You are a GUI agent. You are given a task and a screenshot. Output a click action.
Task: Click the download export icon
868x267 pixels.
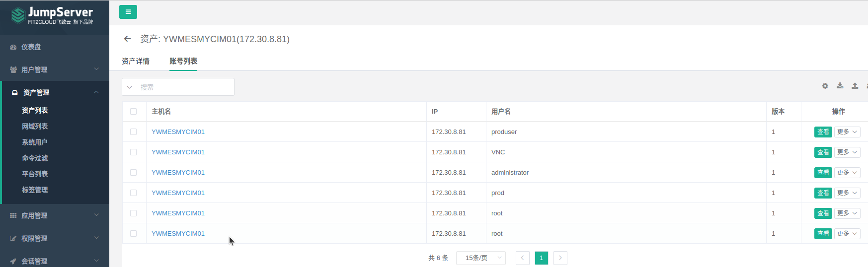840,86
